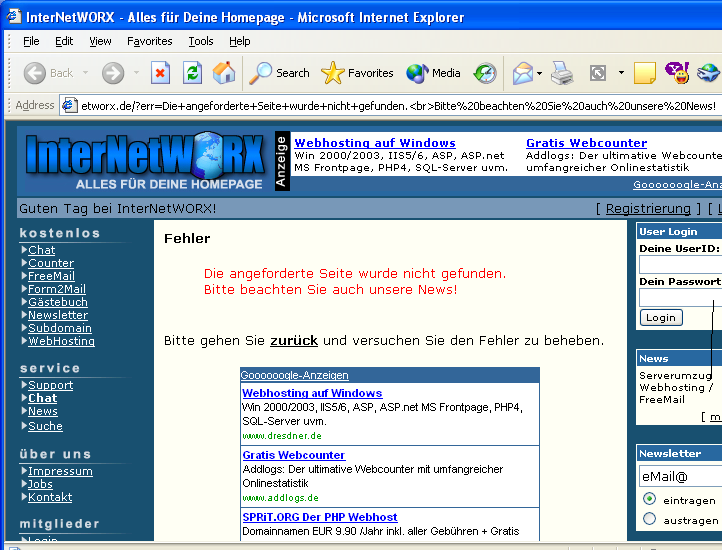Open the bold Chat link under service

pyautogui.click(x=42, y=398)
